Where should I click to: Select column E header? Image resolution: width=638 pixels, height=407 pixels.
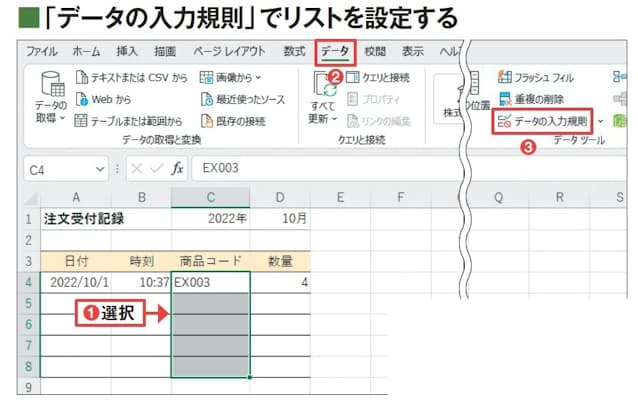point(340,198)
